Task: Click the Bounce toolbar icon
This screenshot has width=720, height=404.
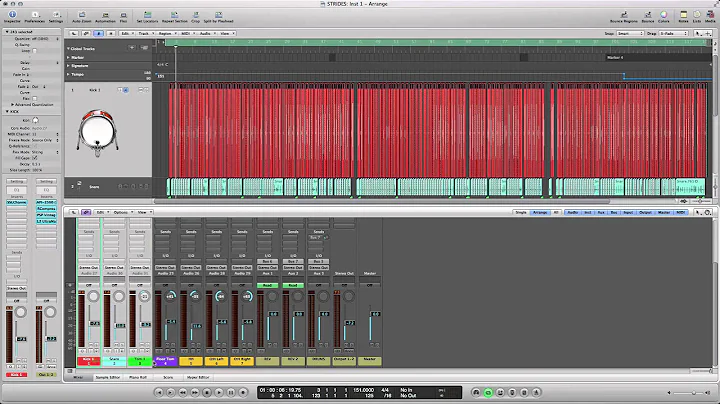Action: pos(648,17)
